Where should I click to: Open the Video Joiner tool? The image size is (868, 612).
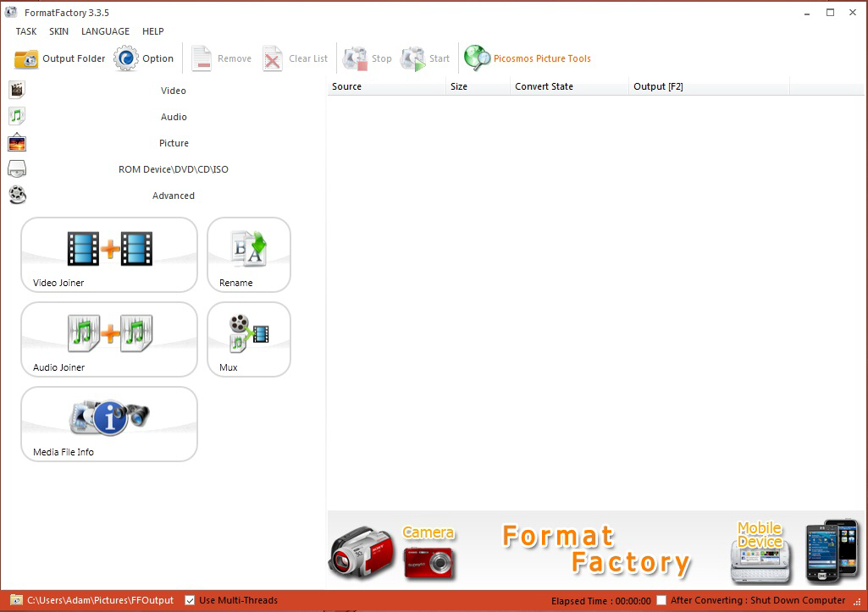[x=109, y=255]
